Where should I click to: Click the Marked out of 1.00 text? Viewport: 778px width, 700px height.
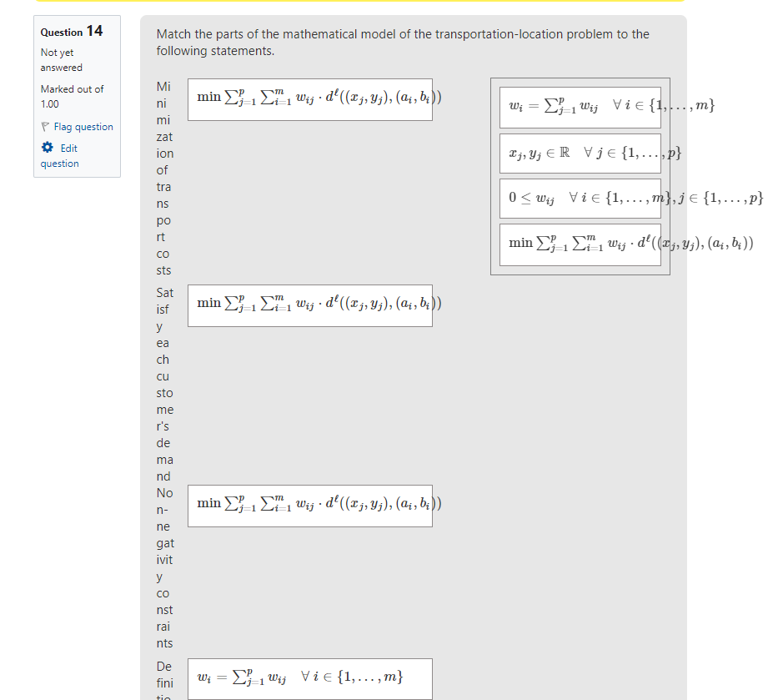point(72,96)
